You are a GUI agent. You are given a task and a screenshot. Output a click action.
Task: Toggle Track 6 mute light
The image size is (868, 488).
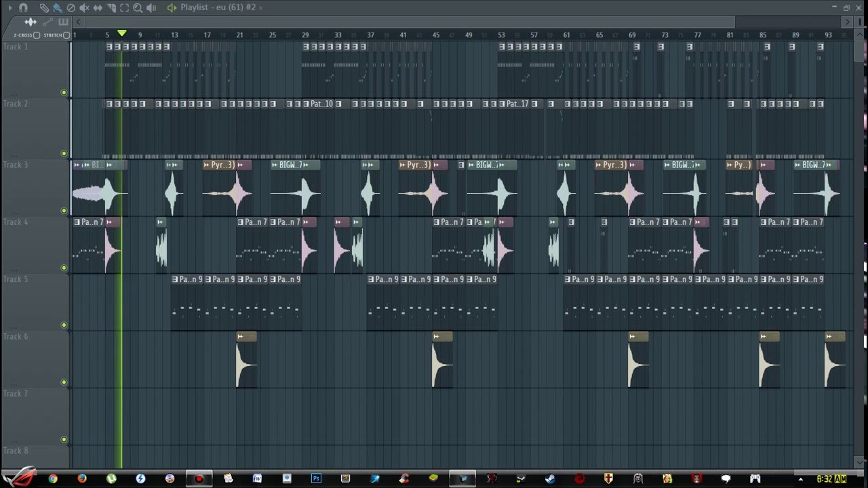64,382
